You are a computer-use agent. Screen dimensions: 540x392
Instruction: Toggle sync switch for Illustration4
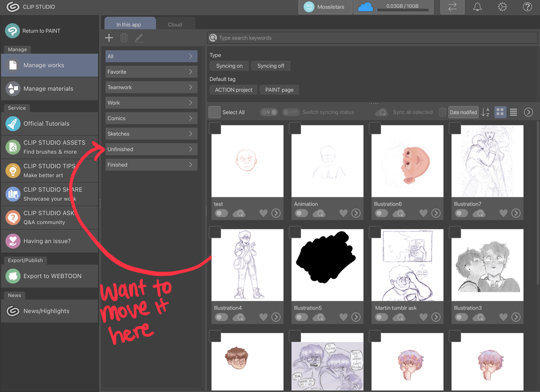click(x=222, y=317)
